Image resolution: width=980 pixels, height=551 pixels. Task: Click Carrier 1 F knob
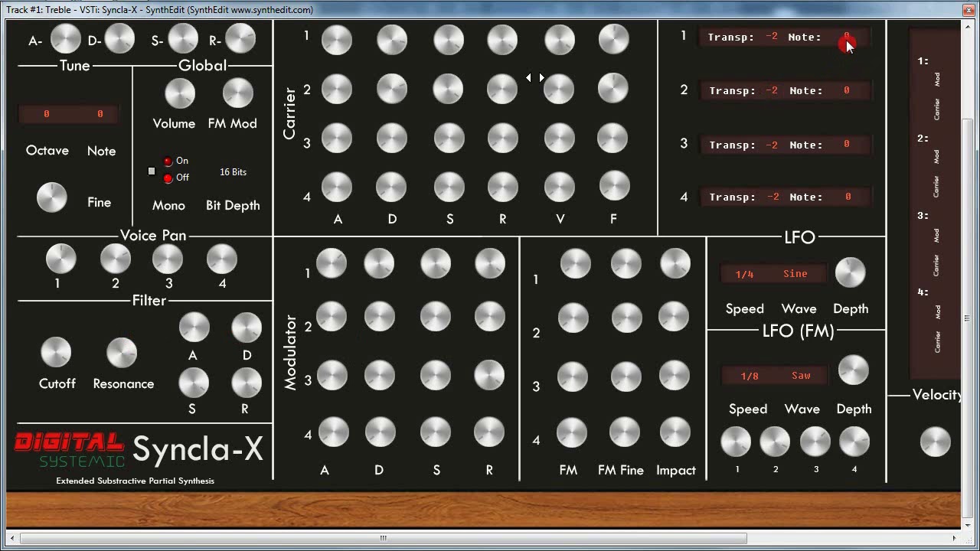613,39
